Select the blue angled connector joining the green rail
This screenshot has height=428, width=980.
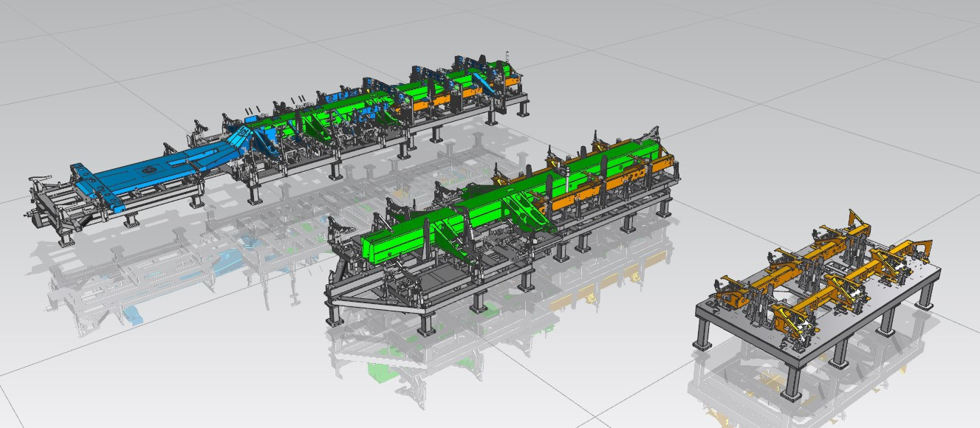[238, 140]
